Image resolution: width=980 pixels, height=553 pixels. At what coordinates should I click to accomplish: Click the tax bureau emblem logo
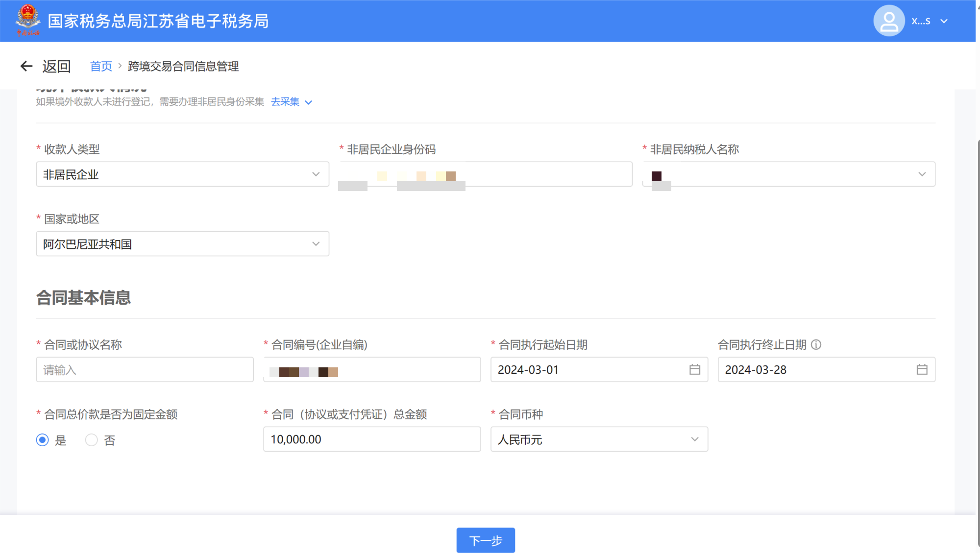27,20
